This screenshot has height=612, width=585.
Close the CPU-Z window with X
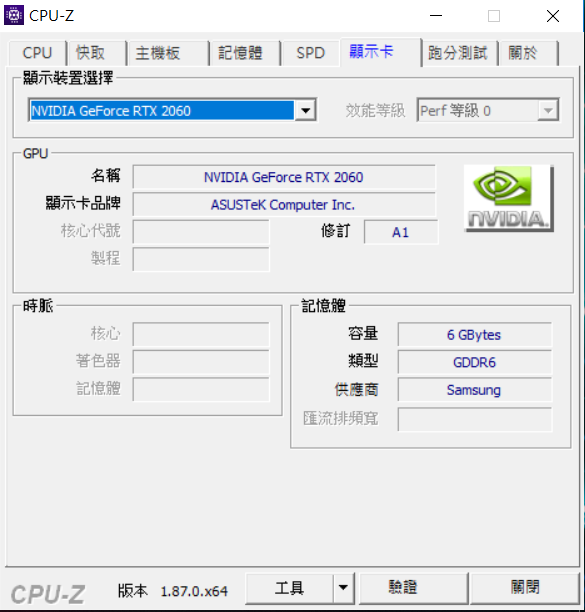point(553,16)
